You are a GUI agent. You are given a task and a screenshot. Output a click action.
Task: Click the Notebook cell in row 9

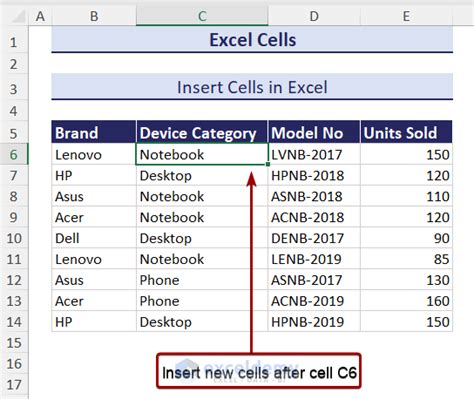202,217
